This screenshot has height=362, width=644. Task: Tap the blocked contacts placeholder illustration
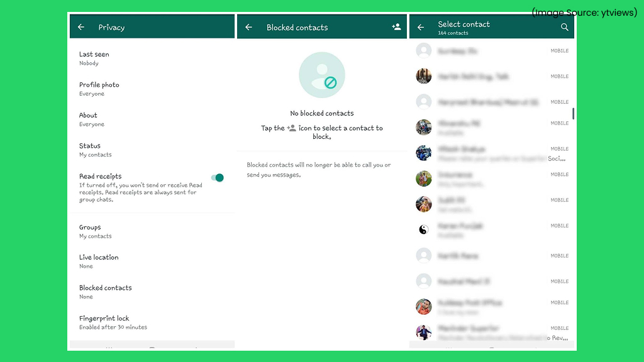pyautogui.click(x=322, y=75)
